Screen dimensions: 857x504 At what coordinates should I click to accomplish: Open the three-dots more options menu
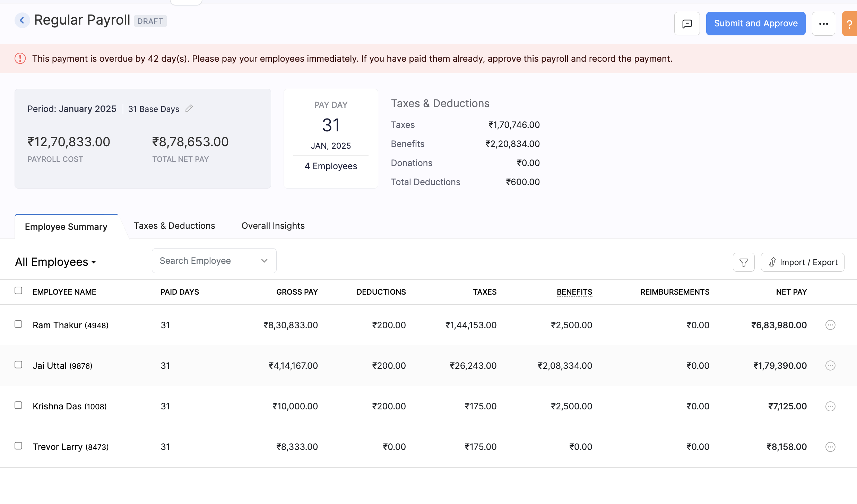tap(823, 24)
